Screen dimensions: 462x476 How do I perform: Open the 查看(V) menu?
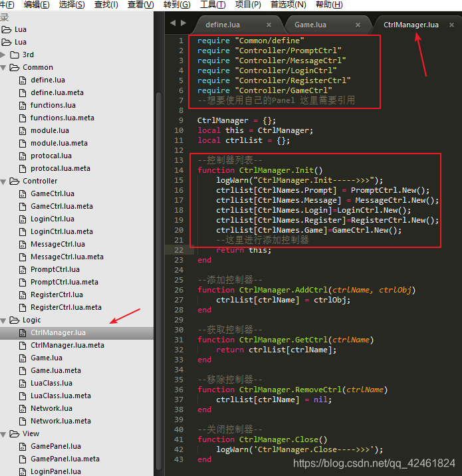coord(140,5)
